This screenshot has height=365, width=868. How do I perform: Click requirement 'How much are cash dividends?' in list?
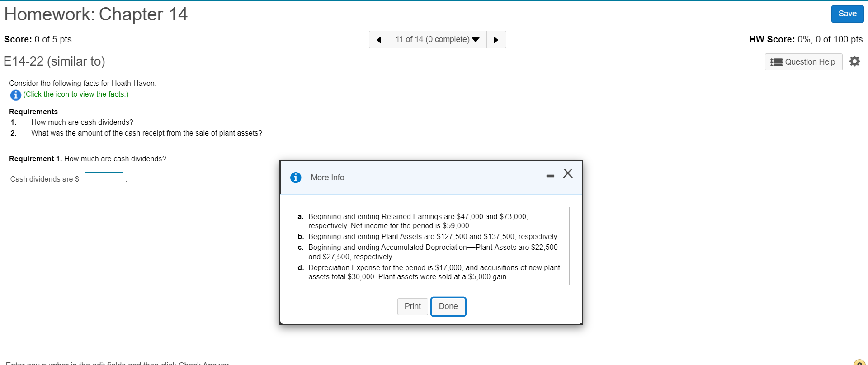pyautogui.click(x=82, y=122)
